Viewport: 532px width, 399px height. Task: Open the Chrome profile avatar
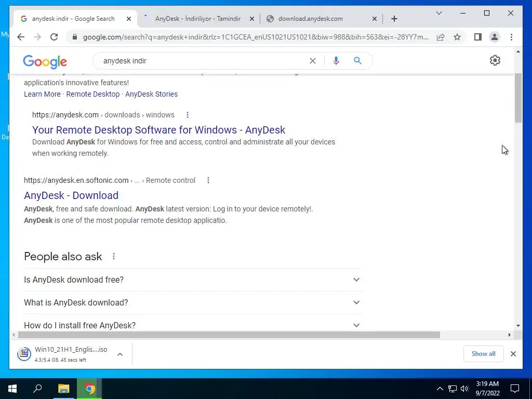coord(495,37)
